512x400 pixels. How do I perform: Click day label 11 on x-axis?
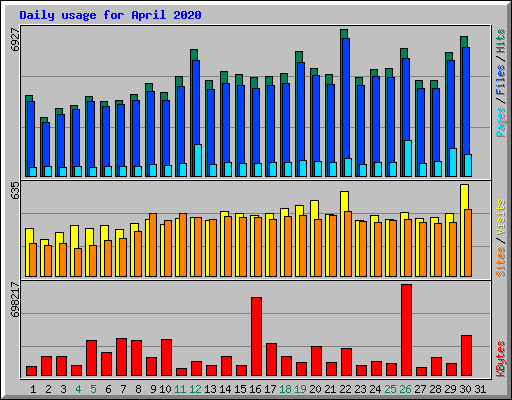click(x=180, y=389)
